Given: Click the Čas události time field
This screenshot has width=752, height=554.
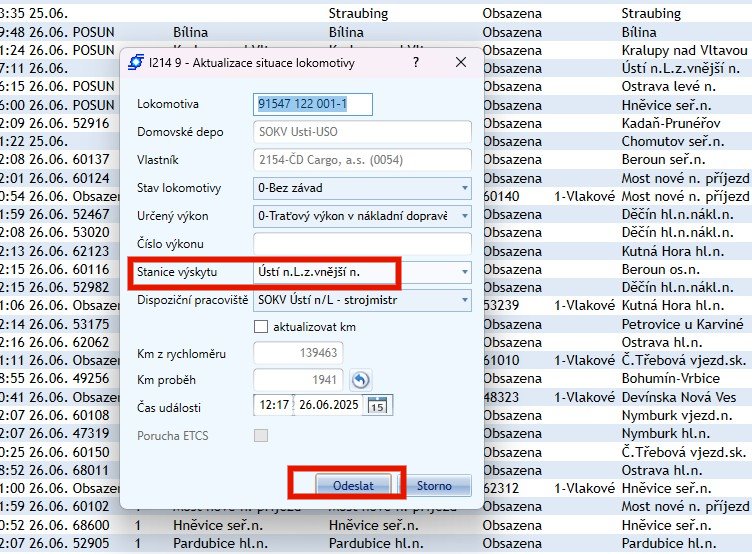Looking at the screenshot, I should (x=273, y=405).
